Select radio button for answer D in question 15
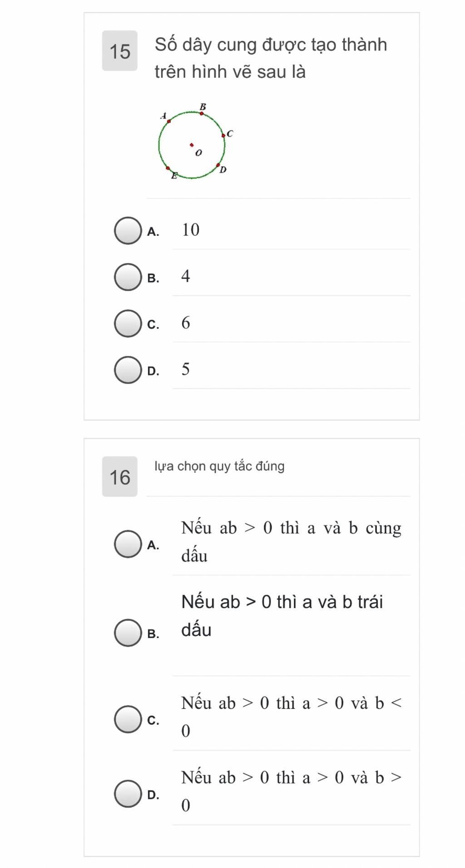This screenshot has width=465, height=868. (128, 370)
